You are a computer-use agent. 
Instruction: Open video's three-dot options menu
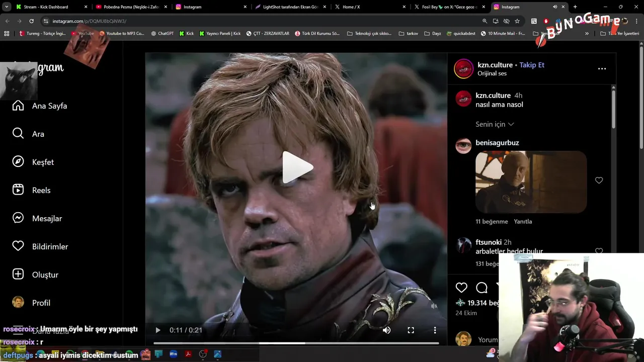pos(435,330)
